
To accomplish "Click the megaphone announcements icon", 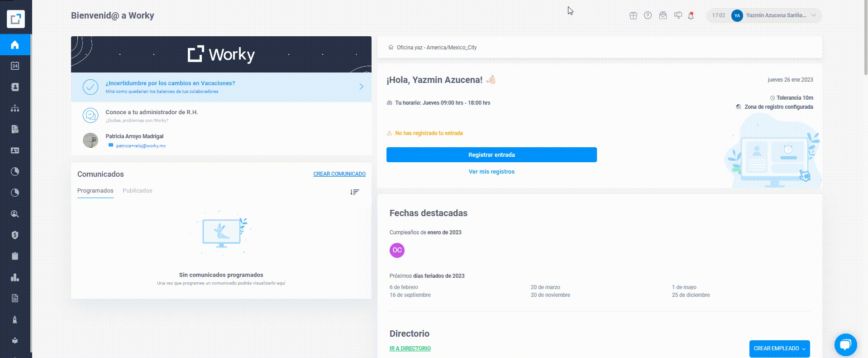I will [678, 15].
